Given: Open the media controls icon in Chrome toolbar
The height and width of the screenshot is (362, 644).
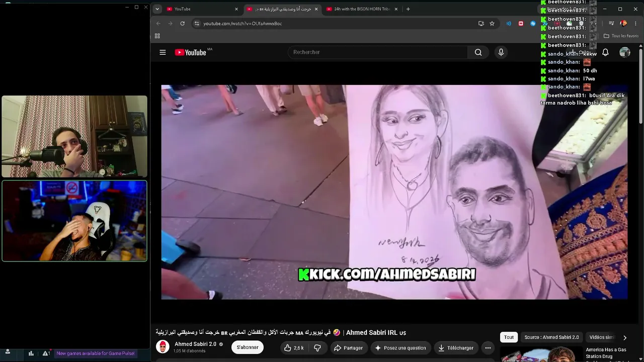Looking at the screenshot, I should point(611,23).
